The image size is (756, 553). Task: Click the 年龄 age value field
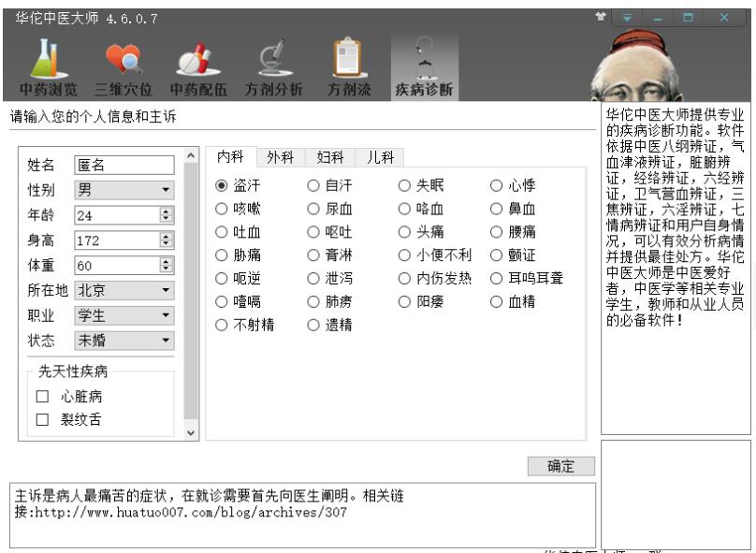118,215
